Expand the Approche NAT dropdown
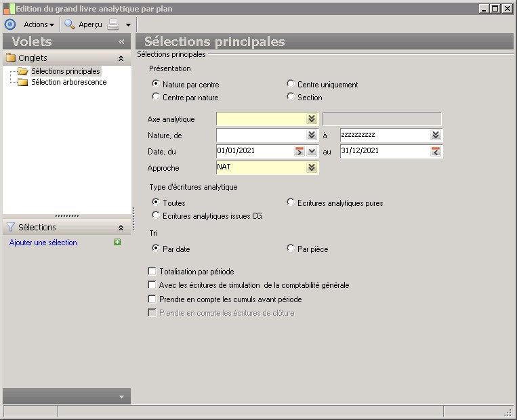This screenshot has width=517, height=420. tap(311, 167)
